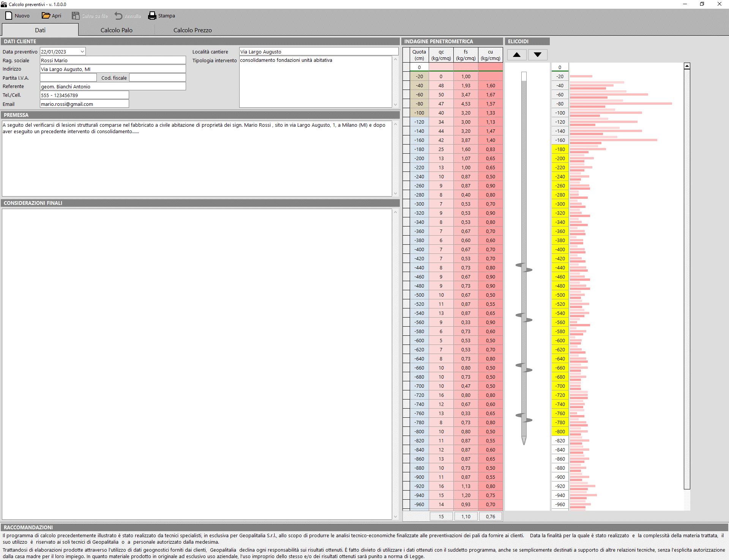Click the down arrow button under ELICOIDI
Screen dimensions: 729x560
tap(537, 55)
